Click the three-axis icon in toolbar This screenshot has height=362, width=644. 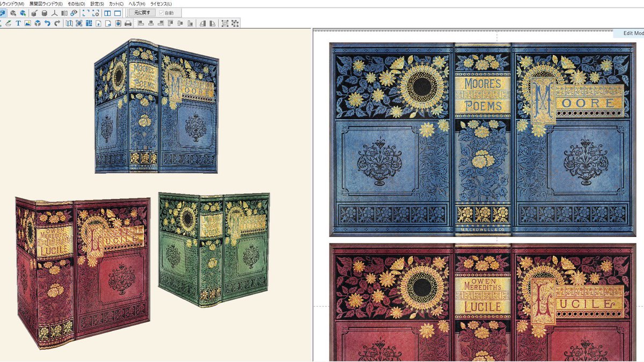point(54,13)
